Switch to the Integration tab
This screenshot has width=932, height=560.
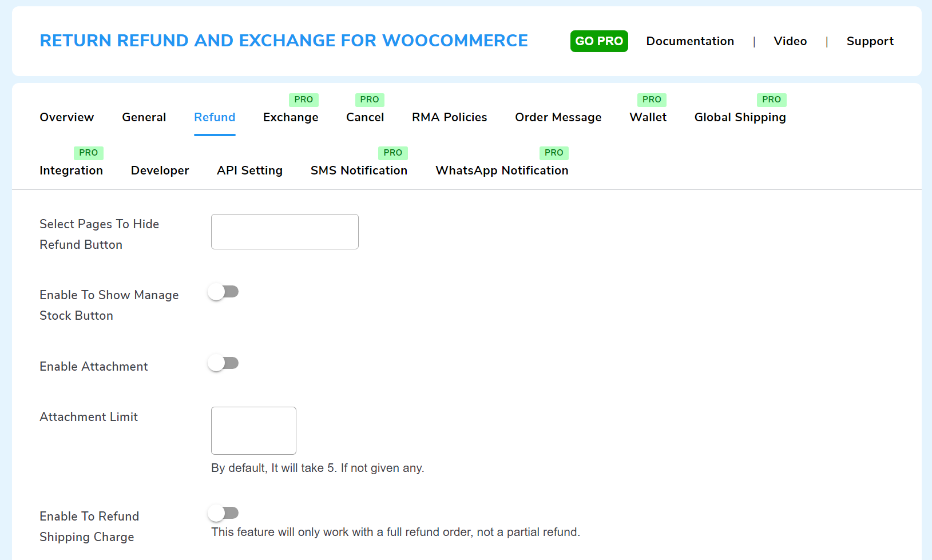(71, 170)
